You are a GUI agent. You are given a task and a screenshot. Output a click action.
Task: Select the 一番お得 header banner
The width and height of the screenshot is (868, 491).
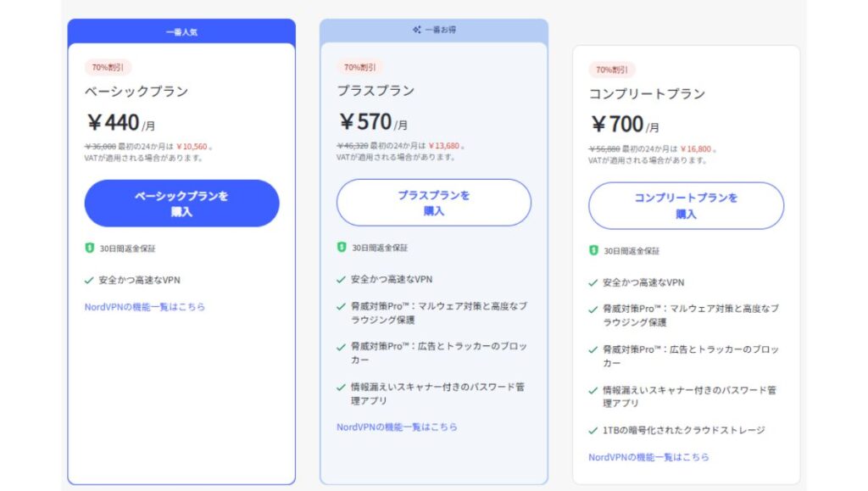434,30
